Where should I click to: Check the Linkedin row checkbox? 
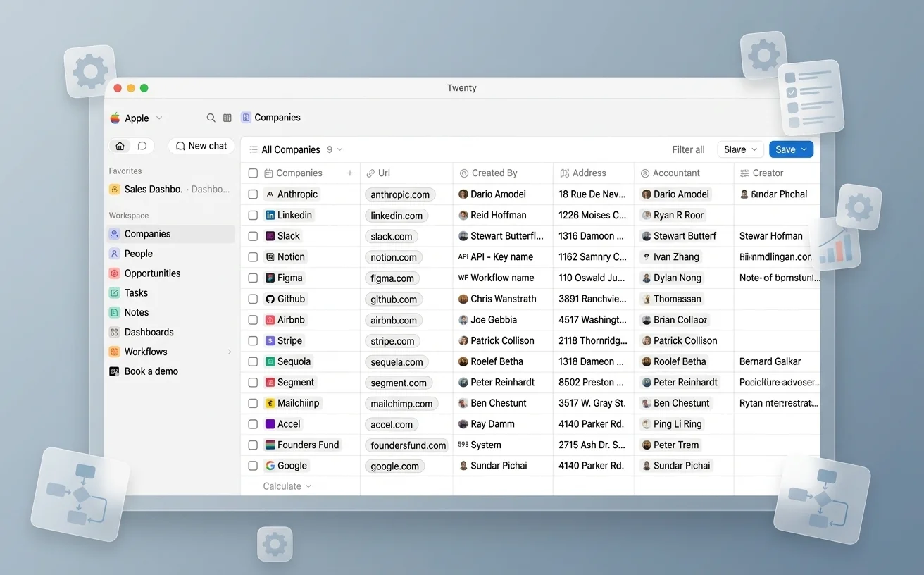(x=253, y=215)
